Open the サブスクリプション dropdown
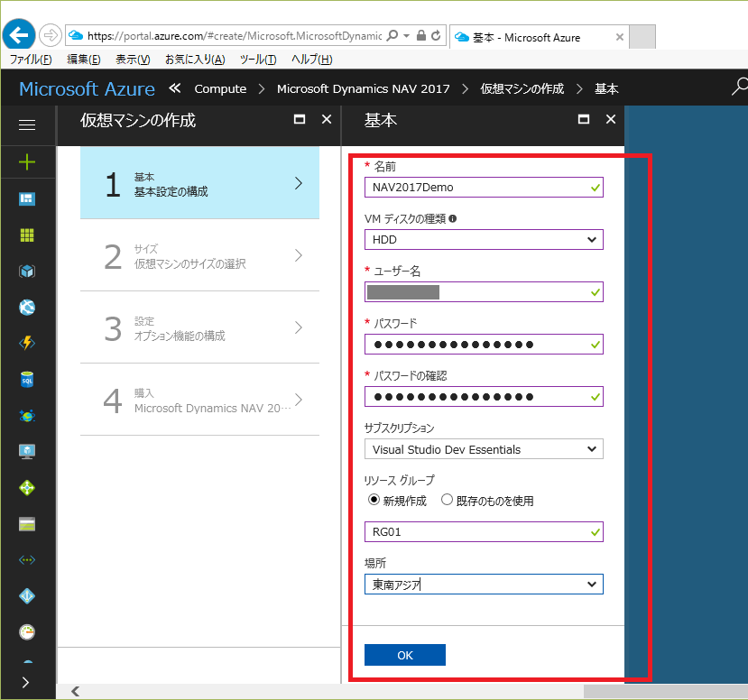The image size is (748, 700). 484,449
